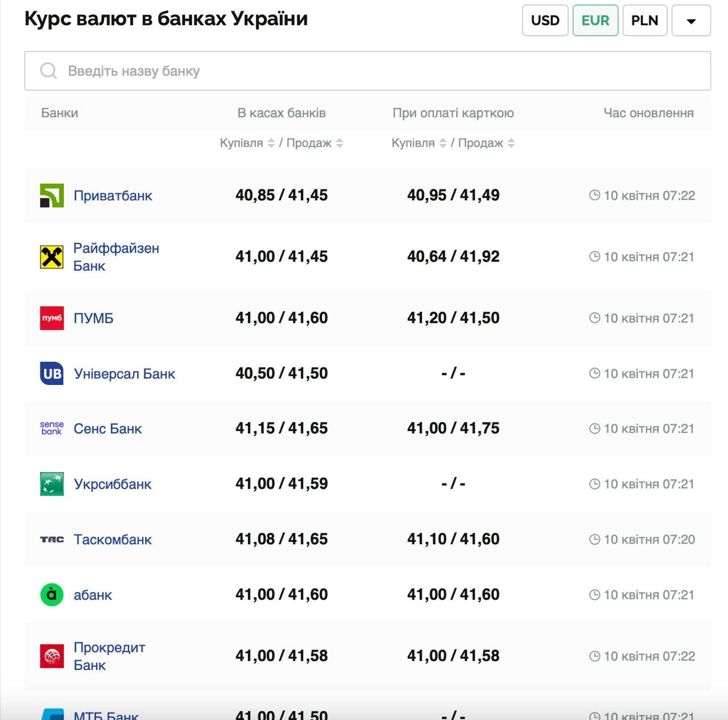The width and height of the screenshot is (728, 720).
Task: Open the more currencies dropdown arrow
Action: click(691, 20)
